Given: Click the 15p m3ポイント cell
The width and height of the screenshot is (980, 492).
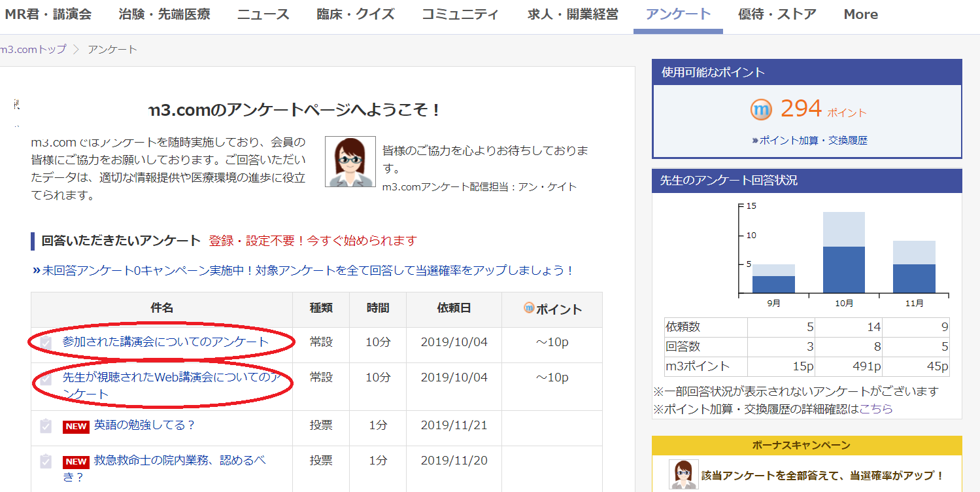Looking at the screenshot, I should pyautogui.click(x=781, y=367).
